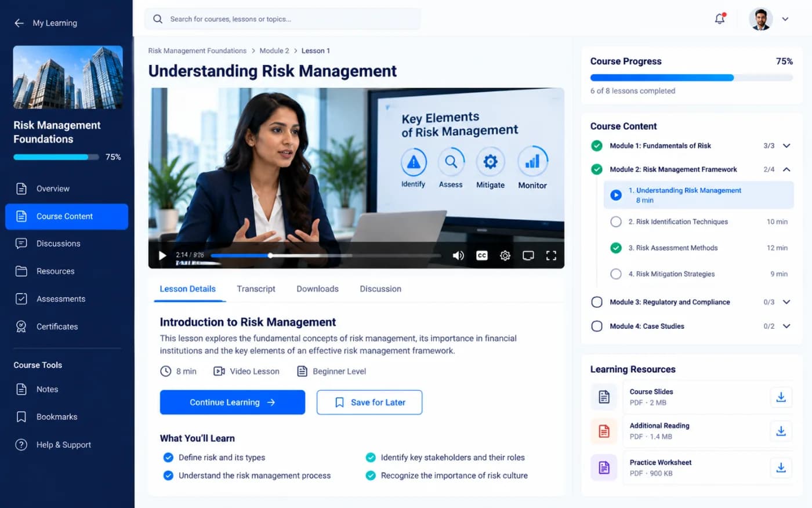Click the Bookmarks icon in sidebar
This screenshot has height=508, width=812.
pyautogui.click(x=21, y=417)
